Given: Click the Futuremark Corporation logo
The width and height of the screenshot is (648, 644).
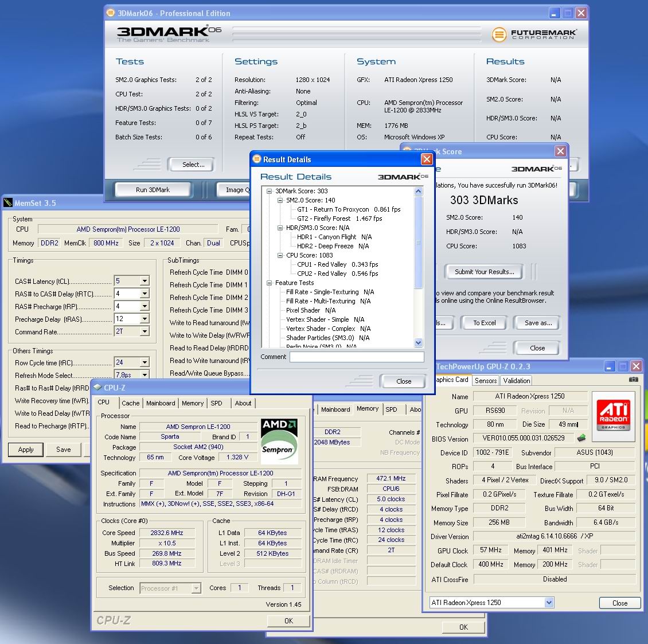Looking at the screenshot, I should coord(534,34).
